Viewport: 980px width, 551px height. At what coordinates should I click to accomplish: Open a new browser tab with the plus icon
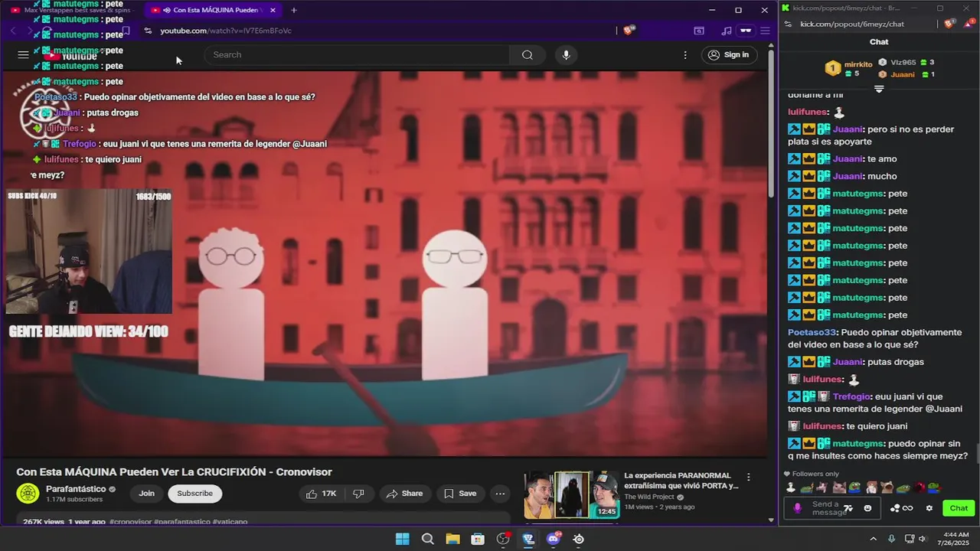(293, 10)
